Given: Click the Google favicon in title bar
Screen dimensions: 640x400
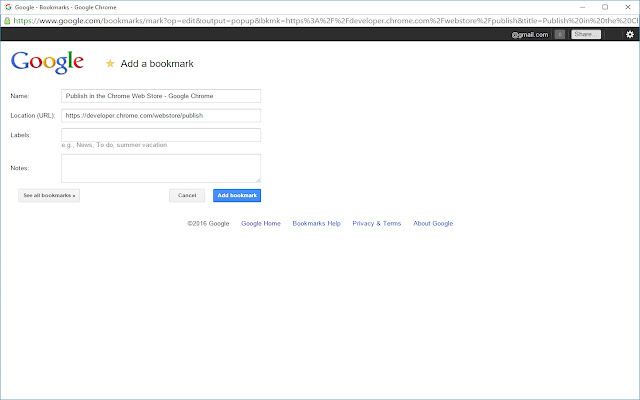Looking at the screenshot, I should click(8, 7).
